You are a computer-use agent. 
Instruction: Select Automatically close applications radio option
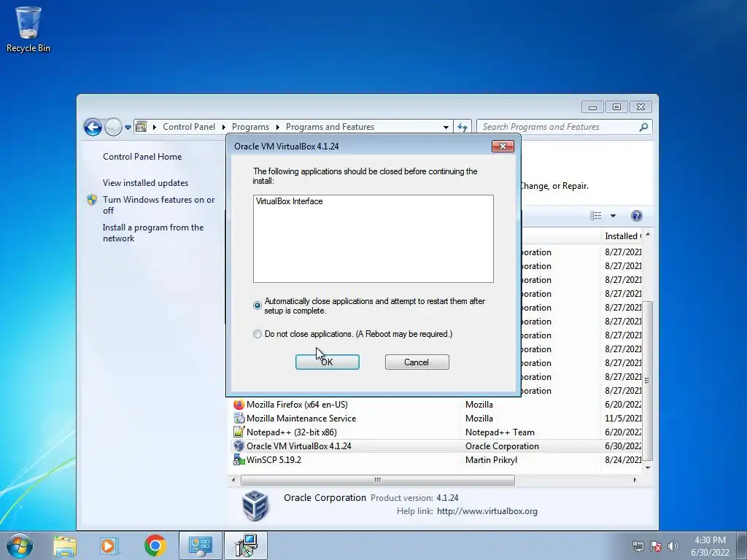point(258,306)
